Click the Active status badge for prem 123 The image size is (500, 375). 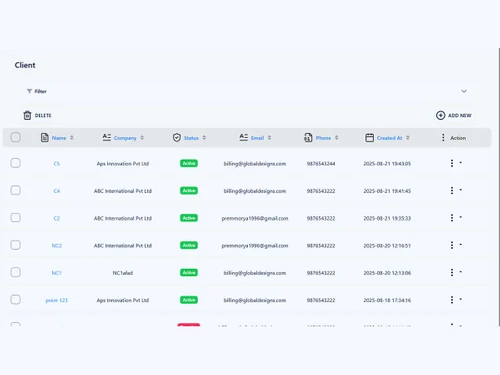coord(189,300)
